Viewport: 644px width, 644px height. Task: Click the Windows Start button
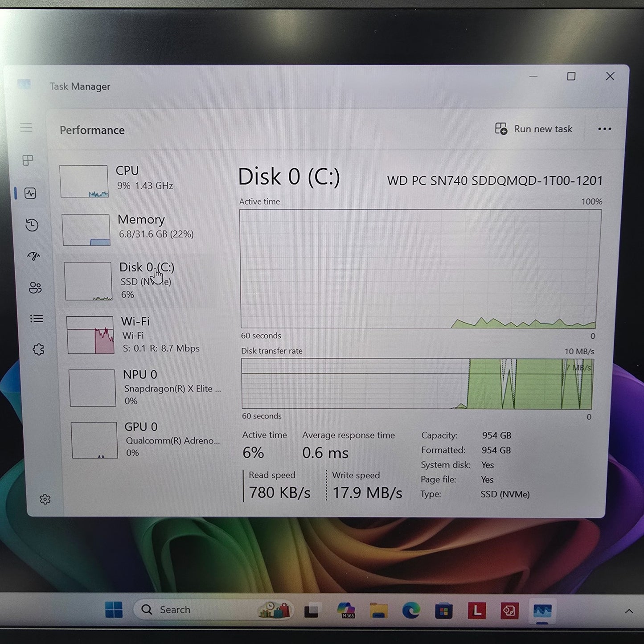click(114, 610)
